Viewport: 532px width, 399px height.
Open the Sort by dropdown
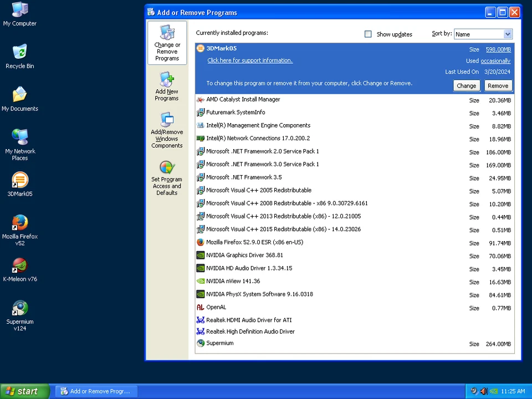[483, 34]
